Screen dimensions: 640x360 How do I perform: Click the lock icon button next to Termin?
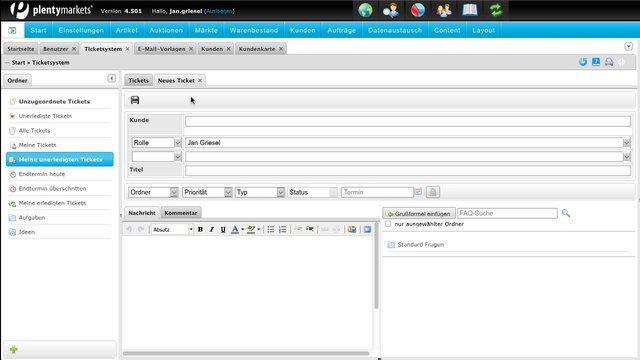point(433,192)
